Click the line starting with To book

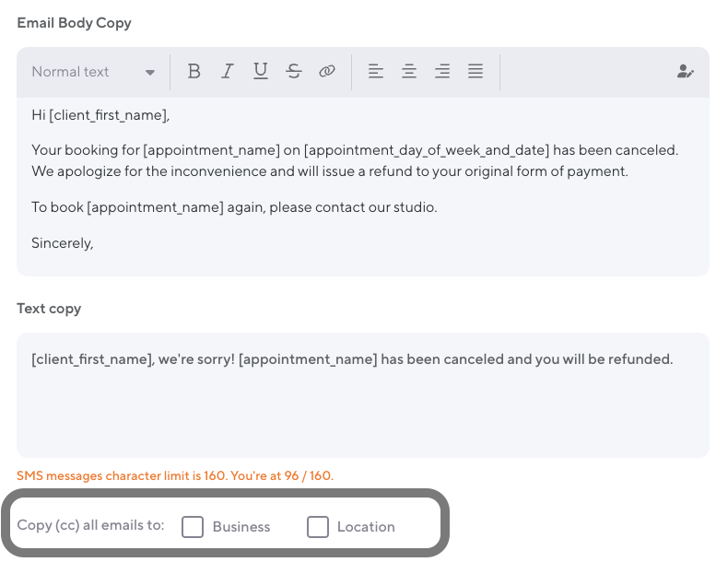[x=234, y=207]
